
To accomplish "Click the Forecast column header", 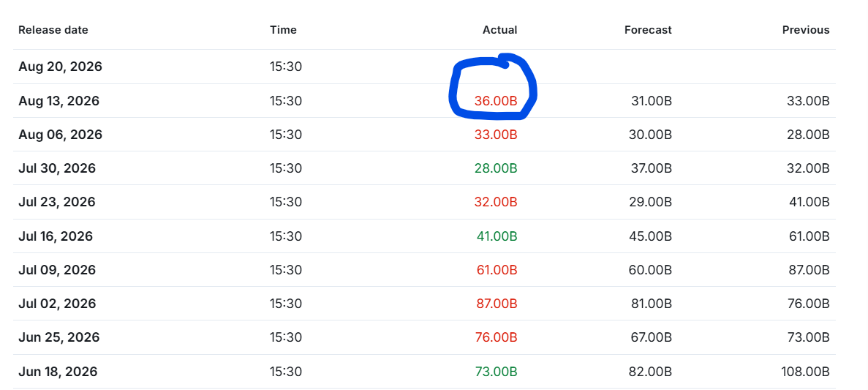I will [x=648, y=30].
